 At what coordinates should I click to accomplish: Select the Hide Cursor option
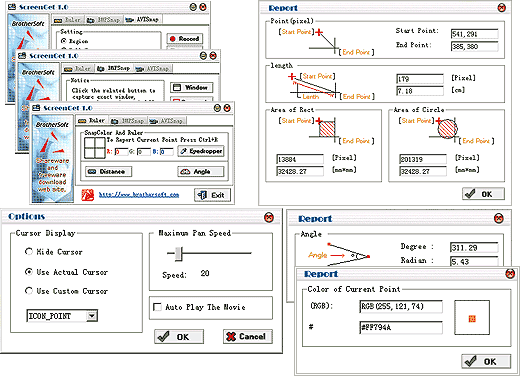click(x=54, y=252)
